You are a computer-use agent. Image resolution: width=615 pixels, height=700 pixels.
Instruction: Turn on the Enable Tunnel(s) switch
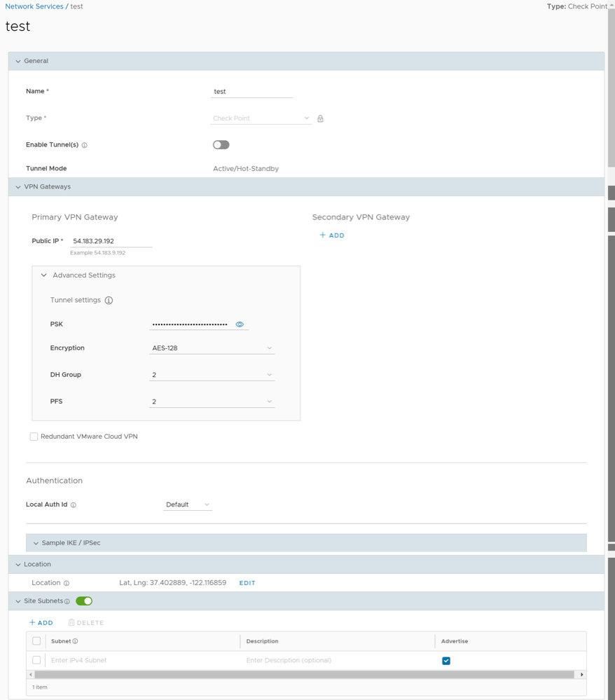point(221,145)
